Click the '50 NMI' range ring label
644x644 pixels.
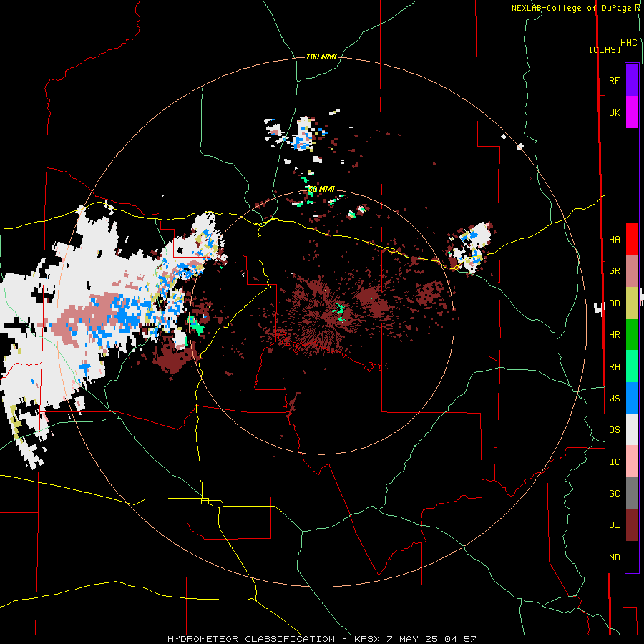[321, 189]
